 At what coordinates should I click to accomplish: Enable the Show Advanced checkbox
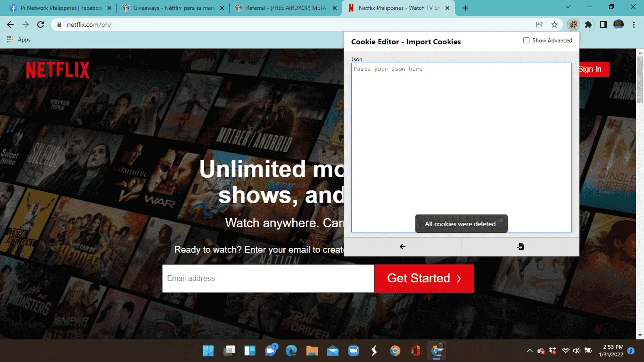(x=526, y=41)
